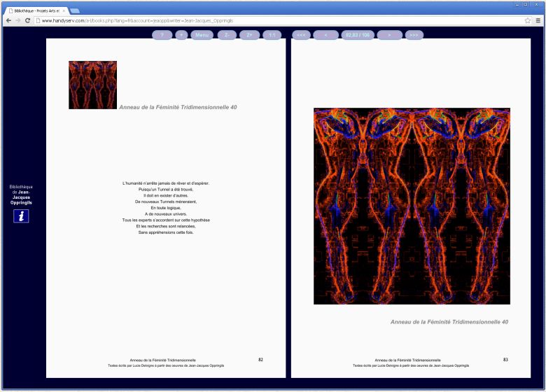Viewport: 546px width, 392px height.
Task: Click the blue information 'i' icon
Action: point(21,216)
